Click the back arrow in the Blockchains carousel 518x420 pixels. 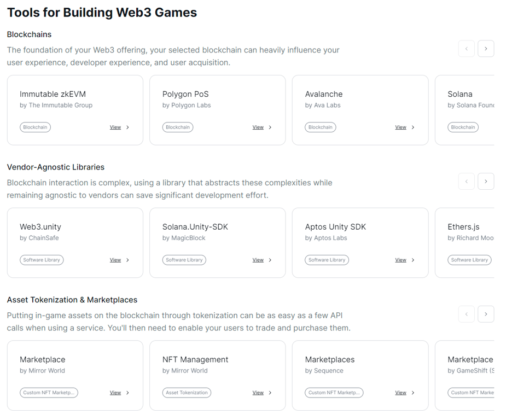tap(466, 49)
